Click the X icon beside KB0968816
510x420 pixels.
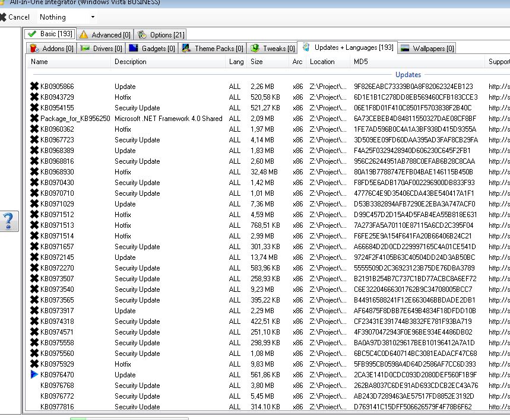click(x=34, y=161)
